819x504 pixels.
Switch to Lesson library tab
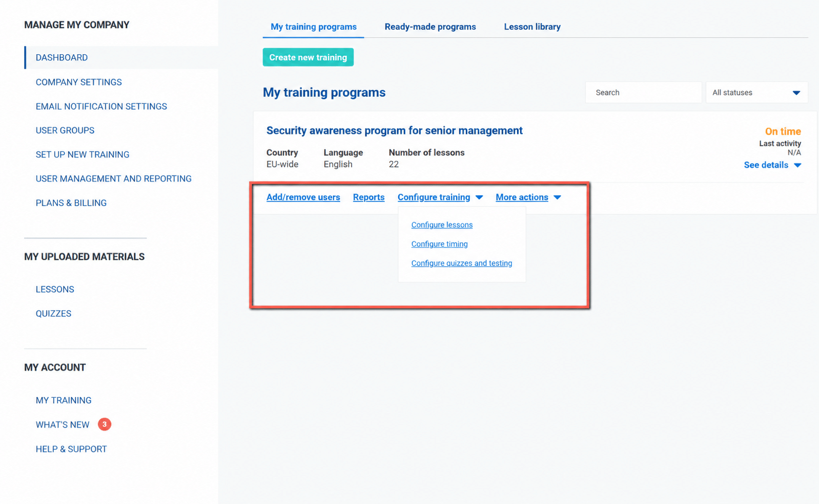532,27
